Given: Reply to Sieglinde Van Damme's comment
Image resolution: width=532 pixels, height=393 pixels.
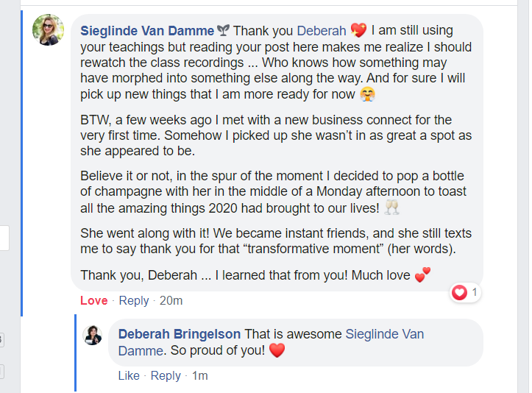Looking at the screenshot, I should 134,300.
